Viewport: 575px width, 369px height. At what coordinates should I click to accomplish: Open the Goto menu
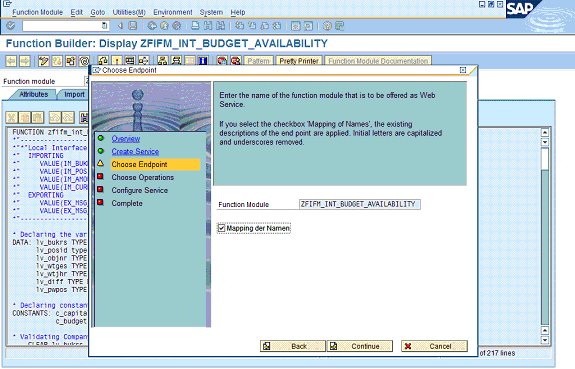(x=98, y=12)
